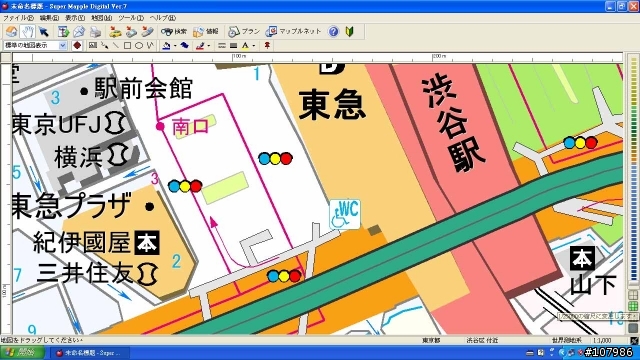Click the 検索 search button

[173, 31]
